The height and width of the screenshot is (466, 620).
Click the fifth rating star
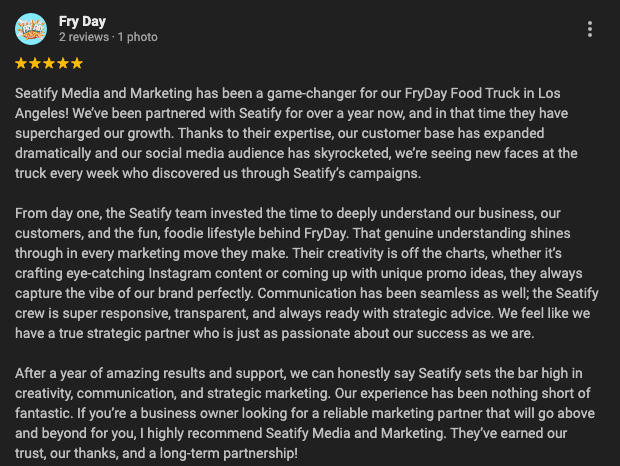pos(77,63)
